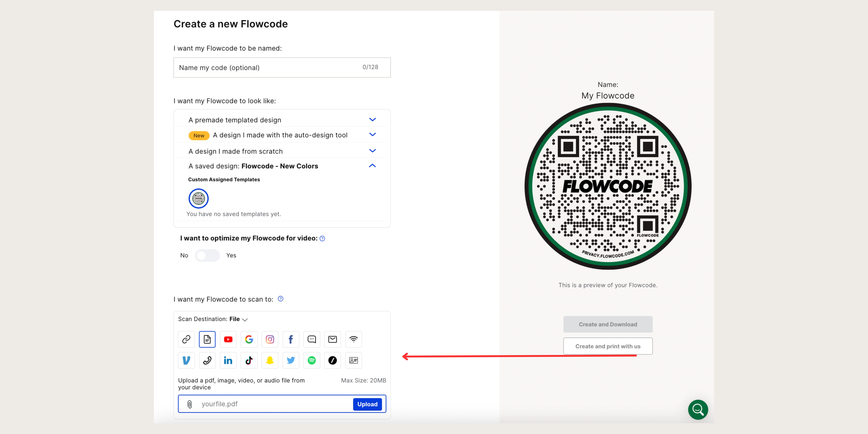Choose the WiFi scan destination icon
Image resolution: width=868 pixels, height=434 pixels.
point(353,339)
